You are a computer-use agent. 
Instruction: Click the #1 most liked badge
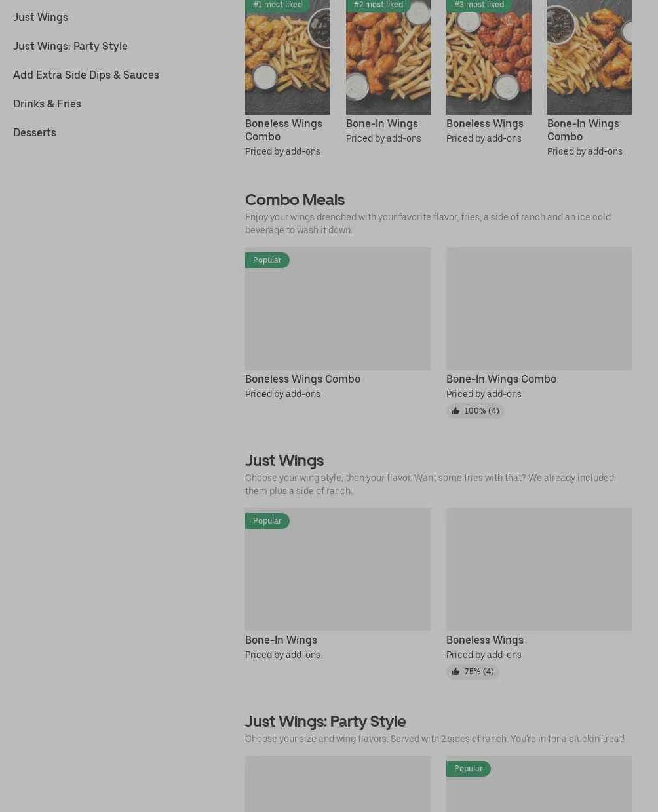click(x=277, y=5)
